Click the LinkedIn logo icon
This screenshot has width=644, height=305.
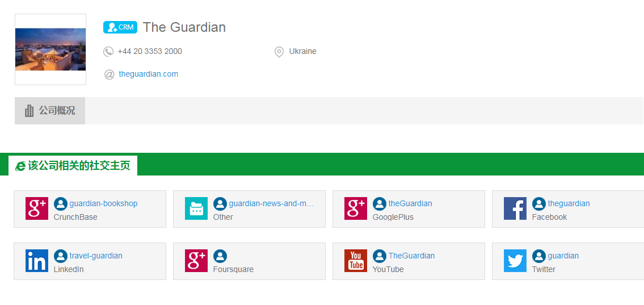coord(36,261)
